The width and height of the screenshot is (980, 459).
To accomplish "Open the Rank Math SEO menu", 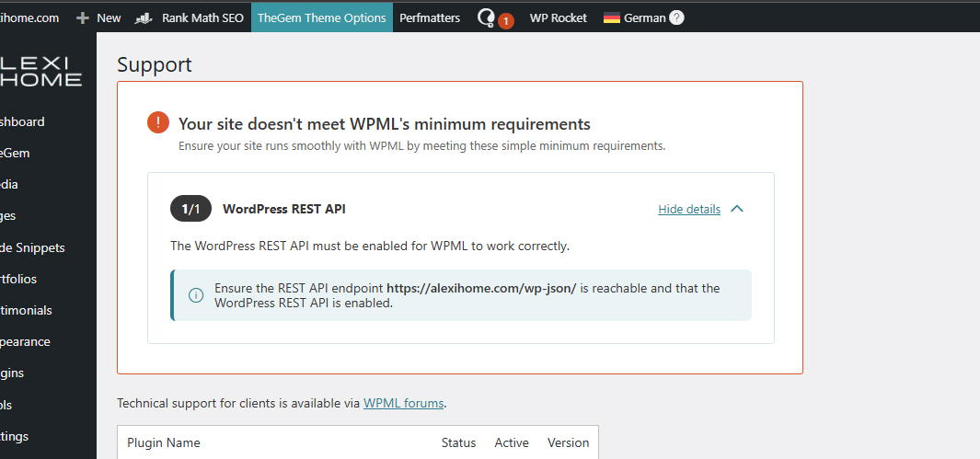I will click(x=202, y=17).
